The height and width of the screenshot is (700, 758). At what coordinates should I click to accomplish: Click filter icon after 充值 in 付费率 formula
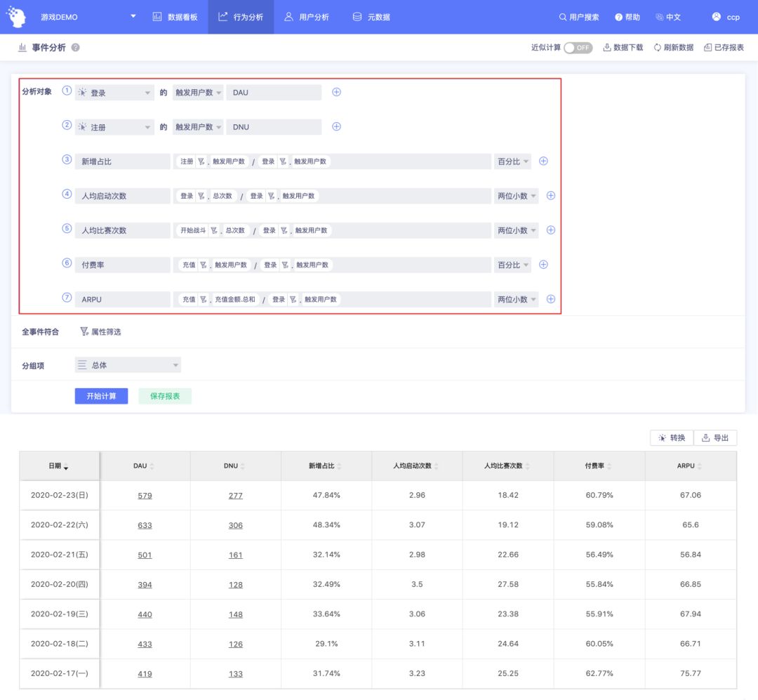[203, 265]
